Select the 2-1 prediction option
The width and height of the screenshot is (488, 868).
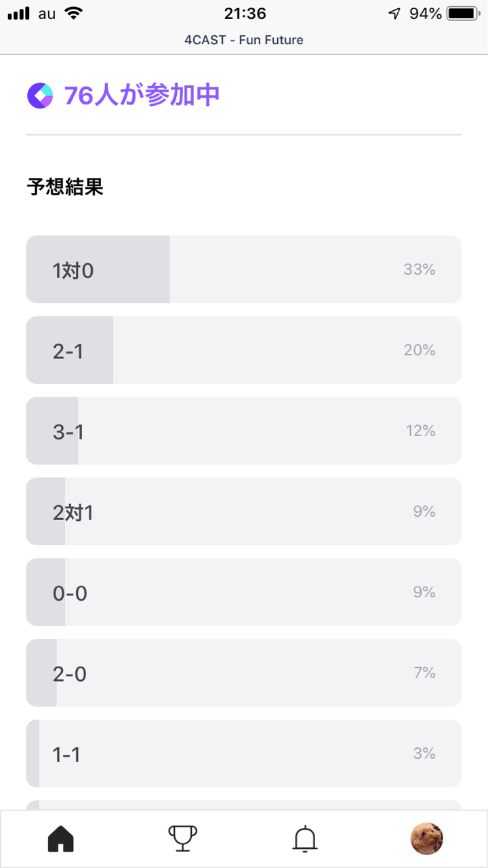click(244, 350)
